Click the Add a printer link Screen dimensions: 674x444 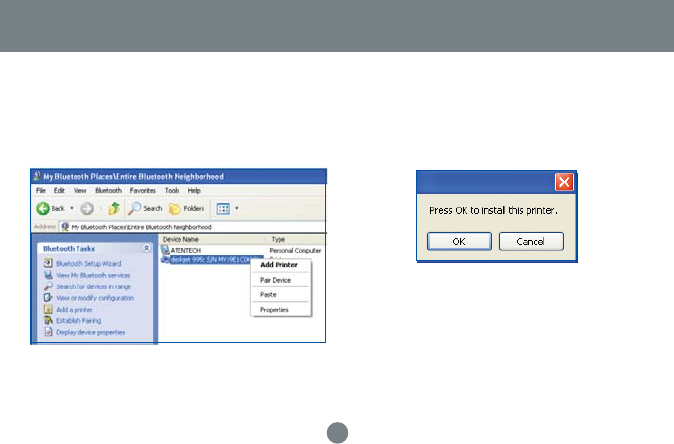click(x=74, y=309)
